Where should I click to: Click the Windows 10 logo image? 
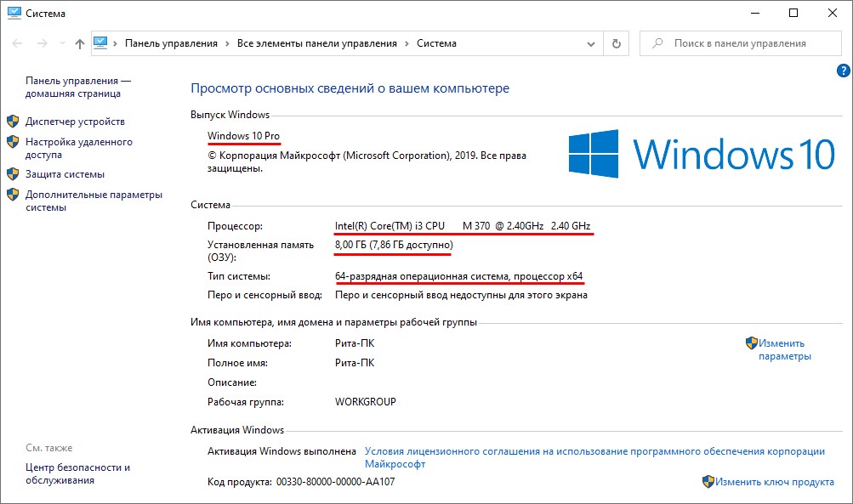pos(702,154)
